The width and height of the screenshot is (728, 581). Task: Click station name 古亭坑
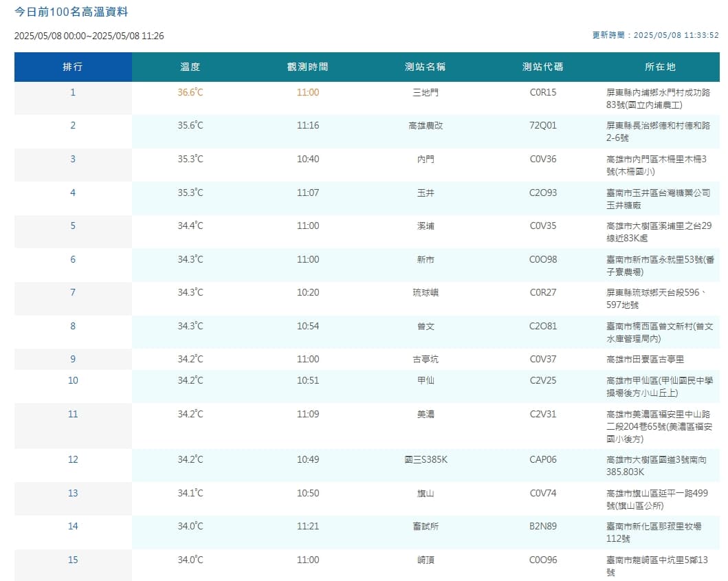(426, 360)
